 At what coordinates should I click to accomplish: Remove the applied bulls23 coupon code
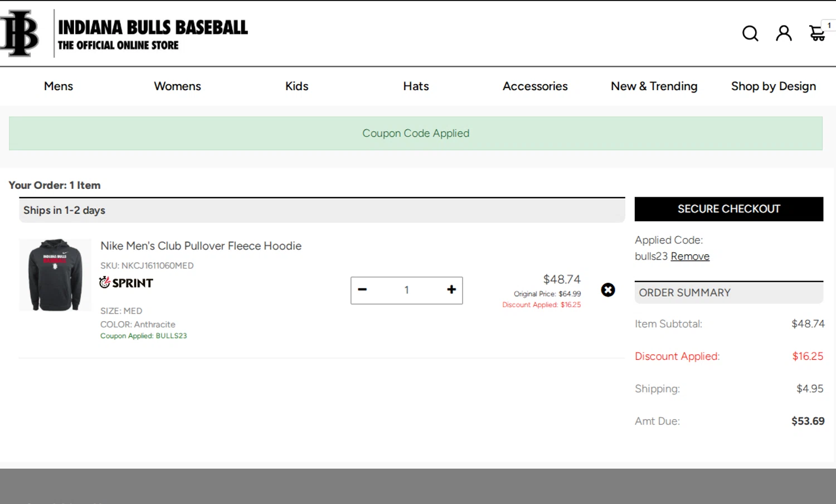690,256
